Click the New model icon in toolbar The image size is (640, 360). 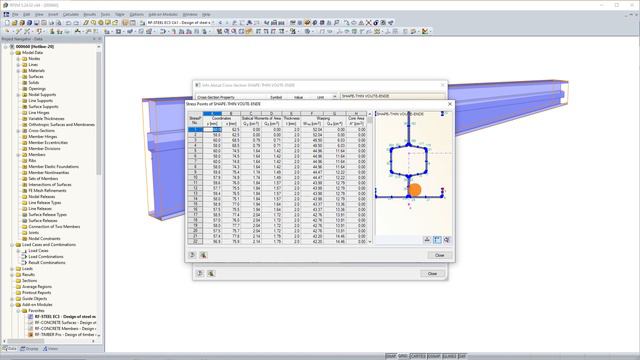coord(7,23)
